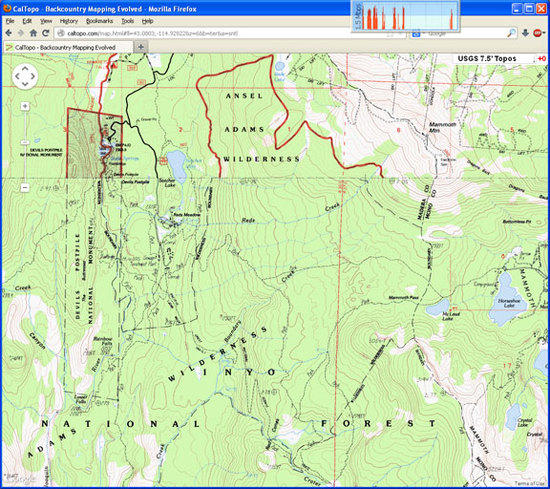Open a new tab with plus button

pyautogui.click(x=141, y=47)
